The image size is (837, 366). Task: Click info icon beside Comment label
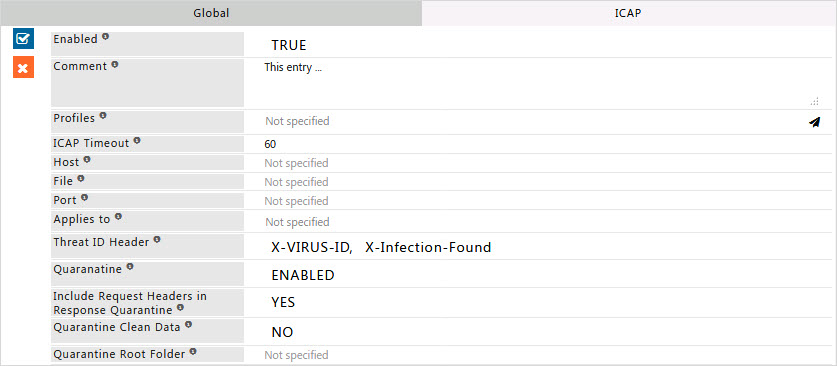pos(115,64)
